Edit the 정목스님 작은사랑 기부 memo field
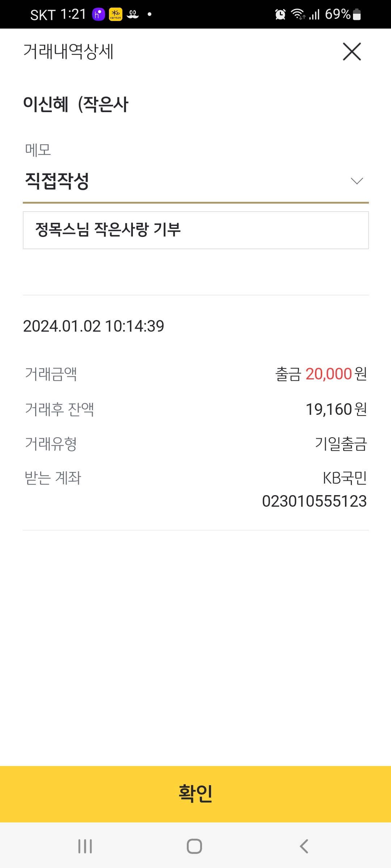This screenshot has height=868, width=391. click(x=195, y=230)
